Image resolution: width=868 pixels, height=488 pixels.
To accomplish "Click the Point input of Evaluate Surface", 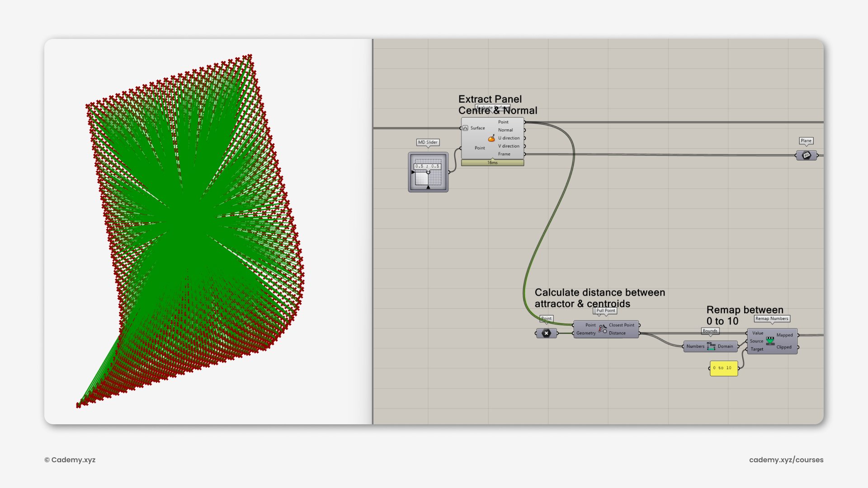I will pos(480,148).
